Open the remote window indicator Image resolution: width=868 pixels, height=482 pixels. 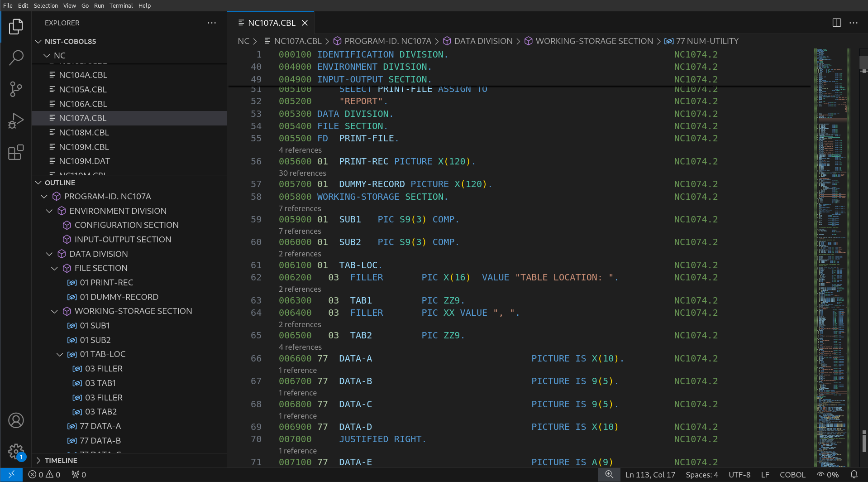pos(11,474)
